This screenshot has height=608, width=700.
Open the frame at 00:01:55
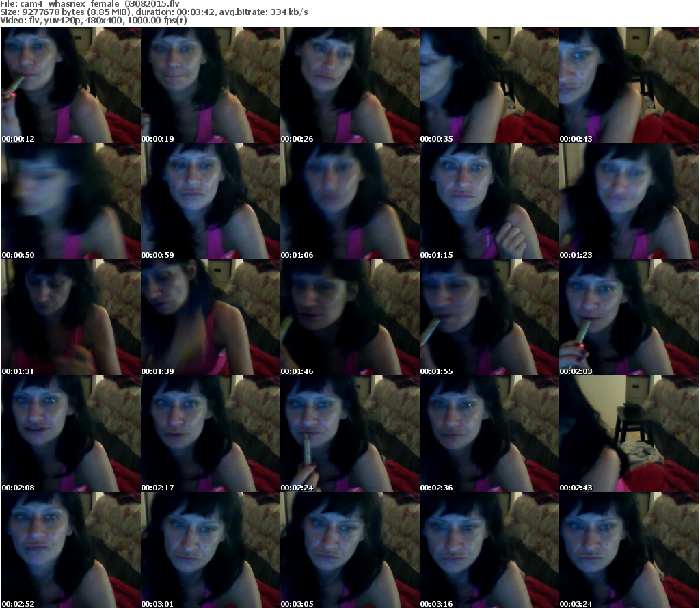(x=489, y=317)
